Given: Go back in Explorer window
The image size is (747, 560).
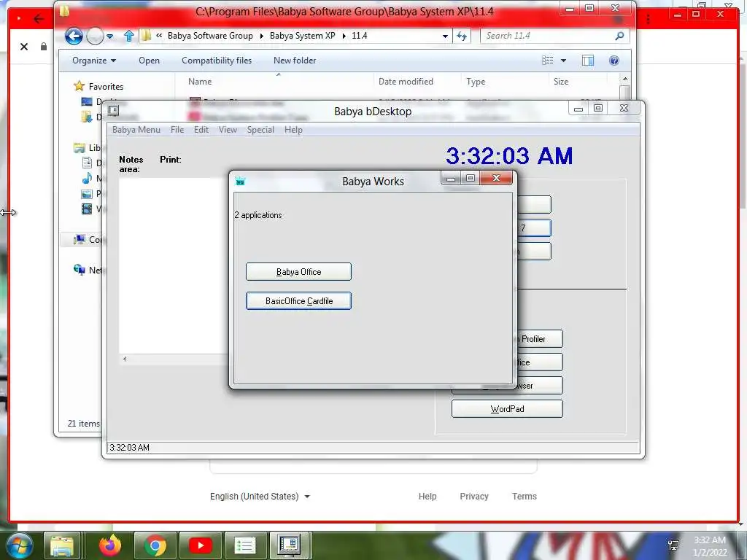Looking at the screenshot, I should click(x=74, y=36).
